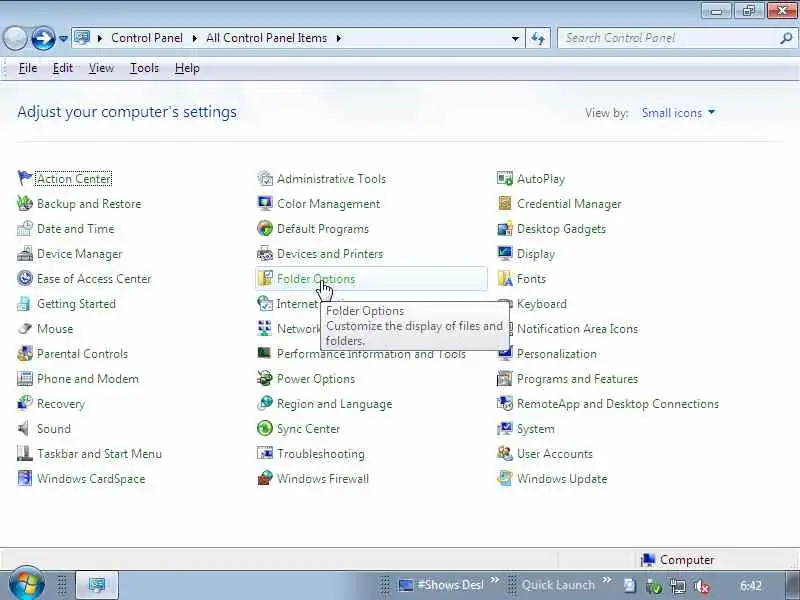The width and height of the screenshot is (800, 600).
Task: Expand the View by Small icons dropdown
Action: 678,113
